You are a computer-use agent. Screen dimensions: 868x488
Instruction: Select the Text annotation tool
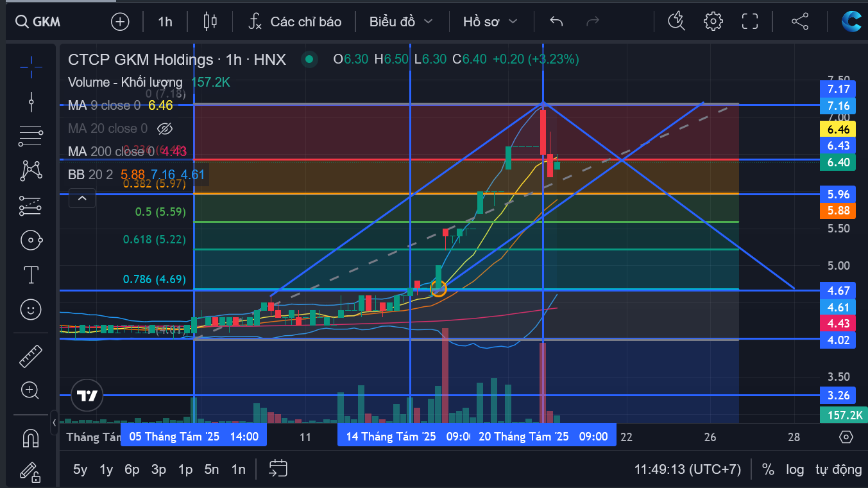(31, 275)
